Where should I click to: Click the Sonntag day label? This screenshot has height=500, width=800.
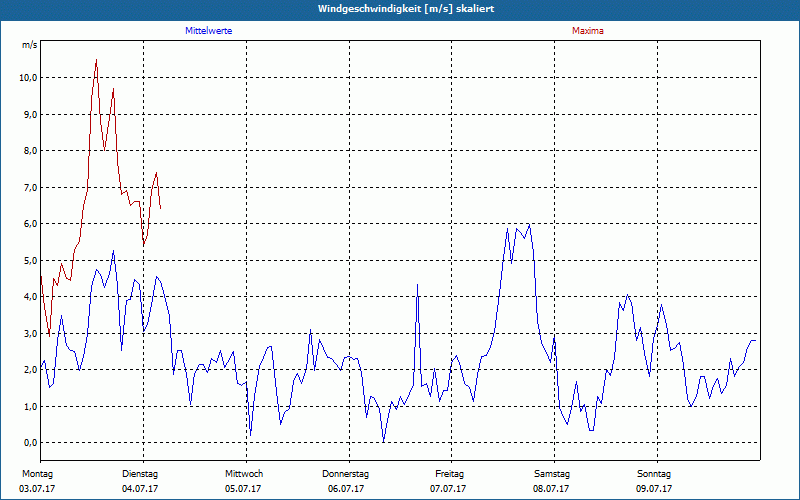654,474
